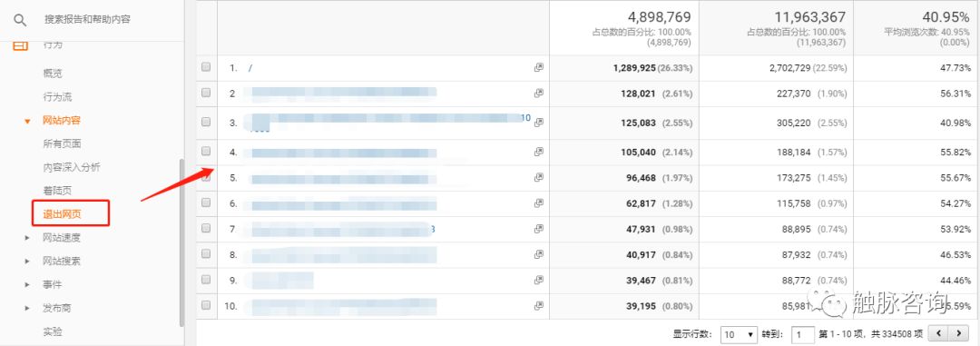The height and width of the screenshot is (346, 980).
Task: Tick the checkbox for row 9
Action: (x=206, y=280)
